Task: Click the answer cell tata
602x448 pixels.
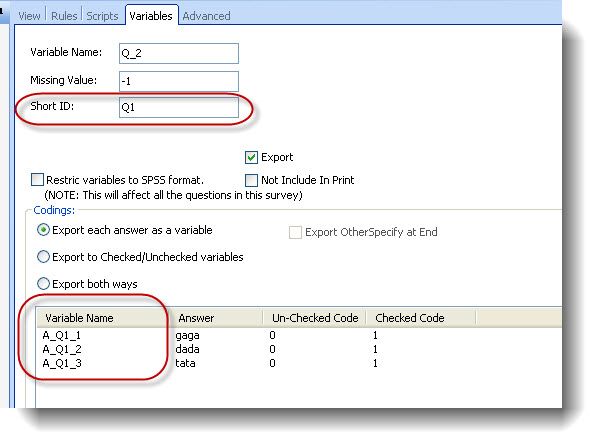Action: click(x=185, y=363)
